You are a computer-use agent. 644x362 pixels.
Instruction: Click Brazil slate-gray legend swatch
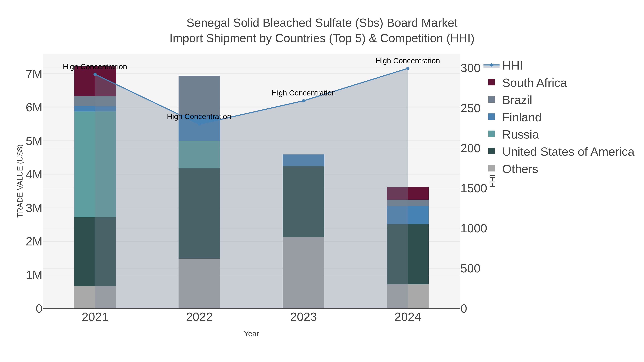492,99
